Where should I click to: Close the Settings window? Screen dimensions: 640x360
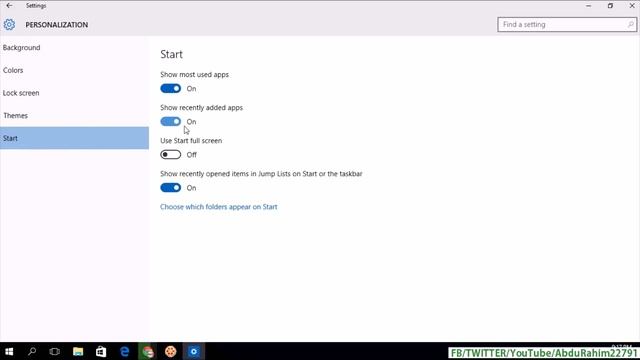point(631,6)
